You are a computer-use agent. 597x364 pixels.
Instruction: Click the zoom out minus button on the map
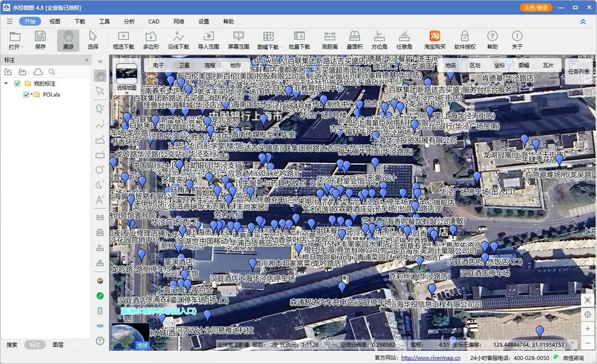tap(588, 343)
